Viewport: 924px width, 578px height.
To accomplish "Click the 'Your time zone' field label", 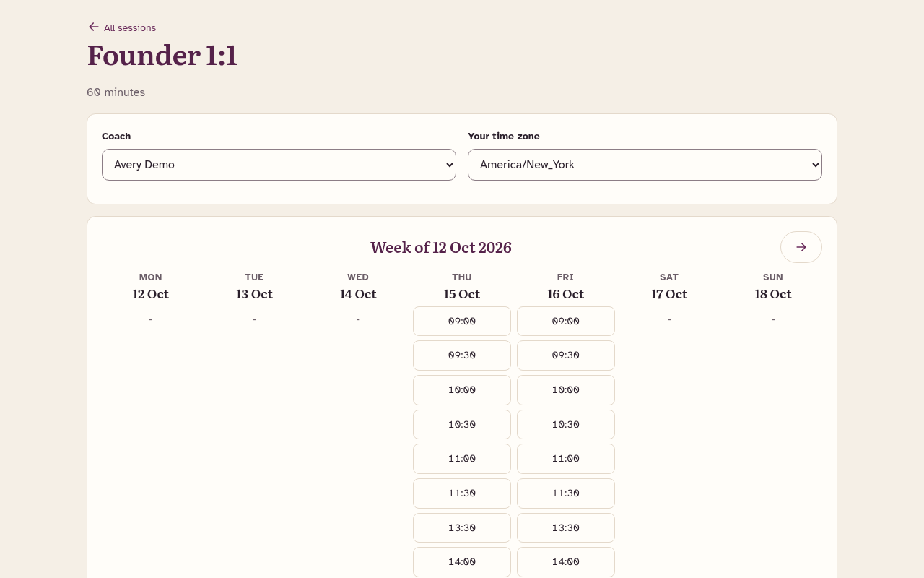I will click(x=504, y=136).
